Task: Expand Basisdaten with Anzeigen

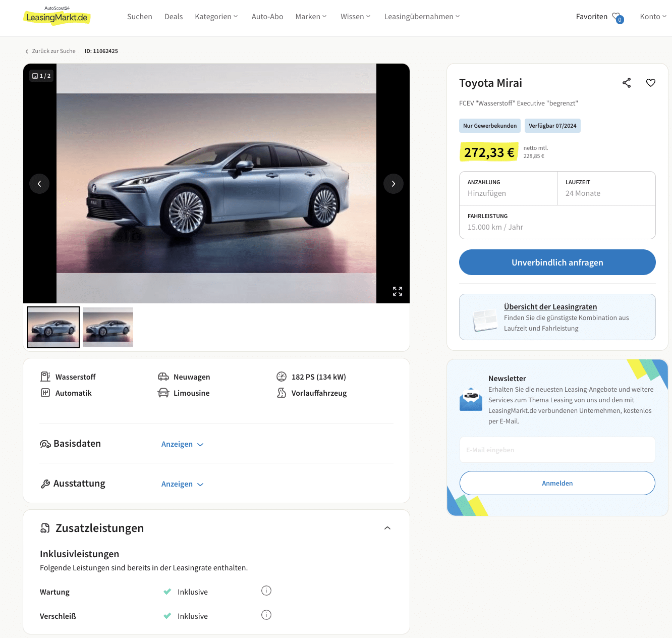Action: [x=183, y=444]
